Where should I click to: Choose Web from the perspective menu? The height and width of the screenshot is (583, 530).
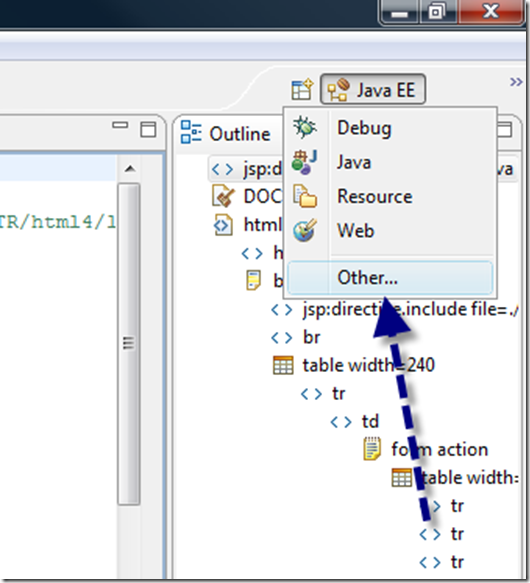click(391, 231)
